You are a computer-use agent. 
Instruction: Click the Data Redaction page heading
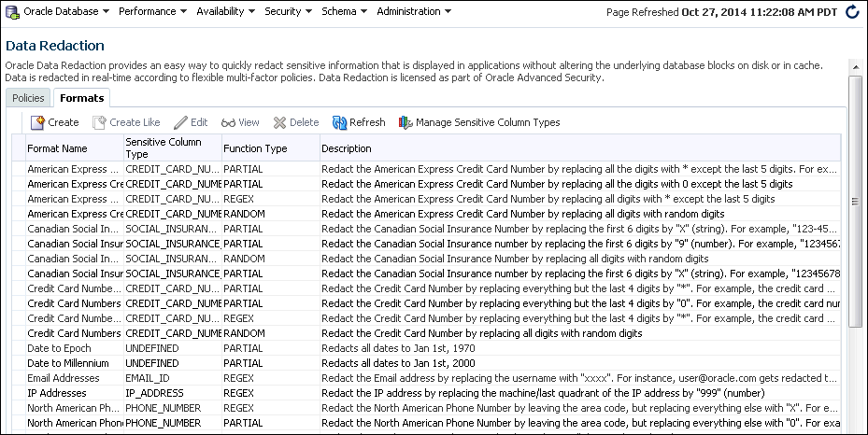55,46
